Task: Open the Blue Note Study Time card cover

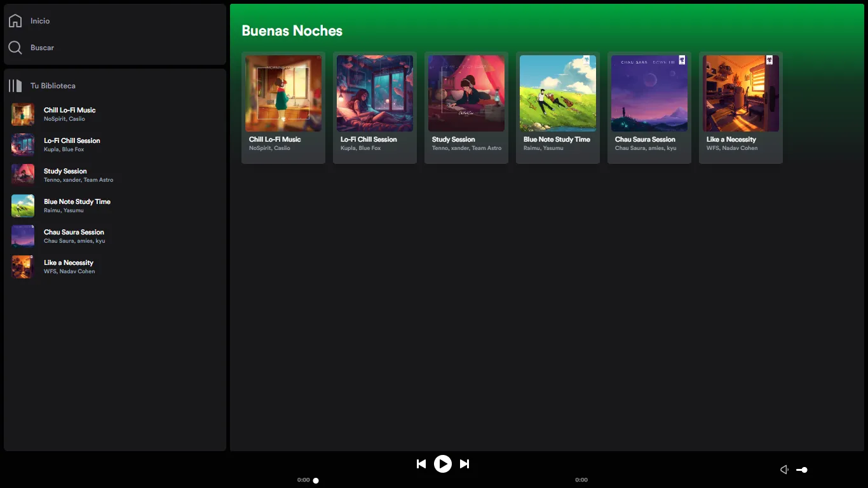Action: click(558, 93)
